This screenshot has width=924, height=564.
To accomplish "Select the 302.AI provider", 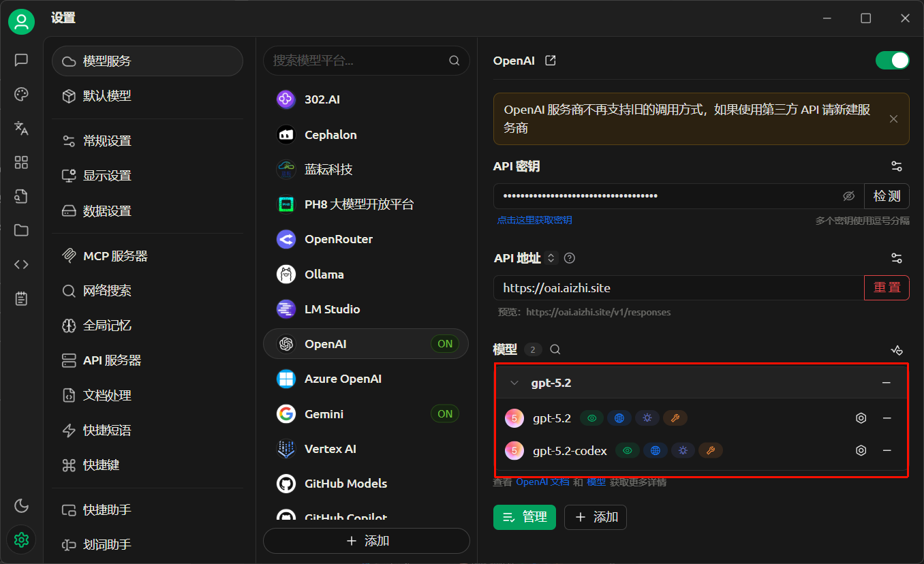I will [366, 99].
